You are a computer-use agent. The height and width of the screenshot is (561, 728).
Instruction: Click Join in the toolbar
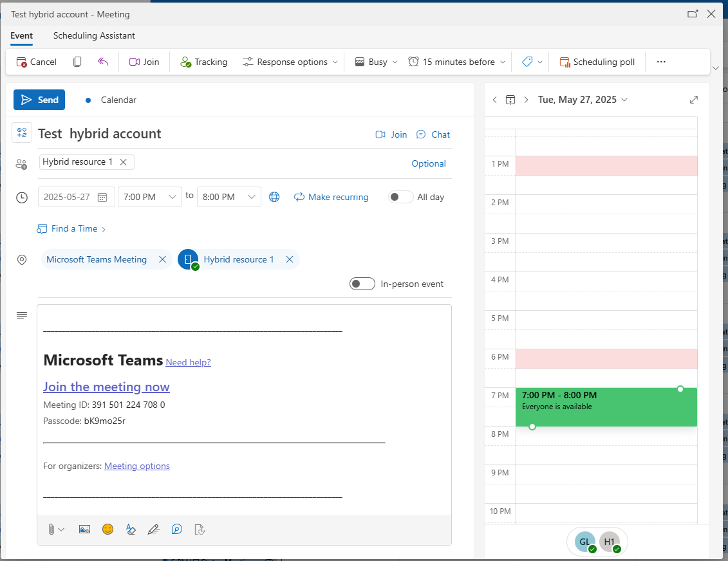[144, 62]
